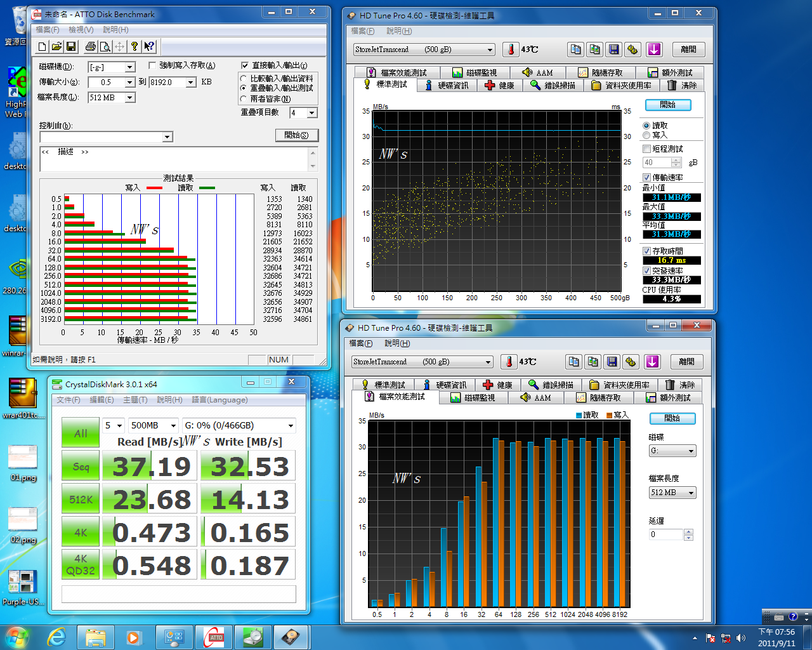The width and height of the screenshot is (812, 650).
Task: Select 寫入 radio button in upper HD Tune window
Action: click(646, 135)
